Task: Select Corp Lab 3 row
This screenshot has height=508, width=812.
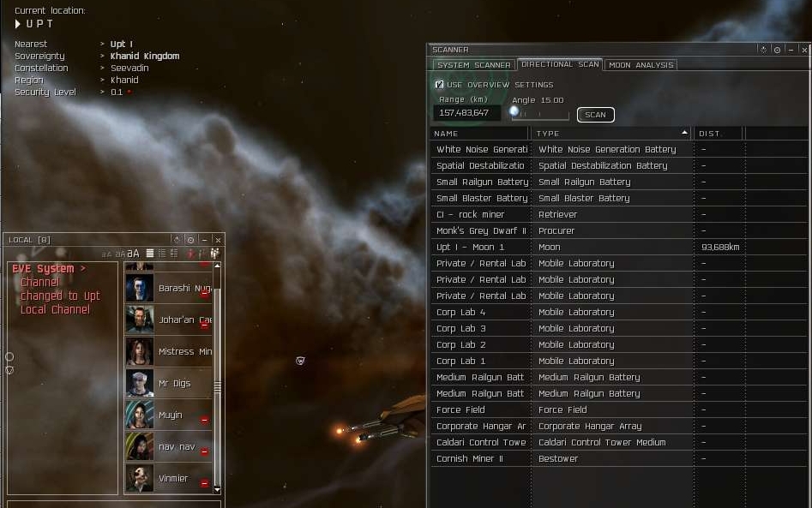Action: 619,328
